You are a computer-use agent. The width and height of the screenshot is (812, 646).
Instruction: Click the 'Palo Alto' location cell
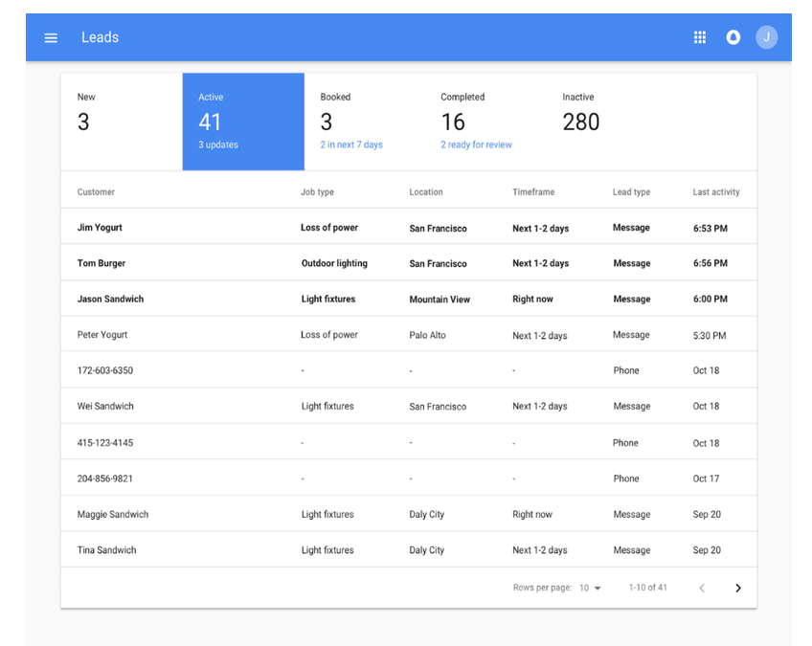(x=427, y=335)
